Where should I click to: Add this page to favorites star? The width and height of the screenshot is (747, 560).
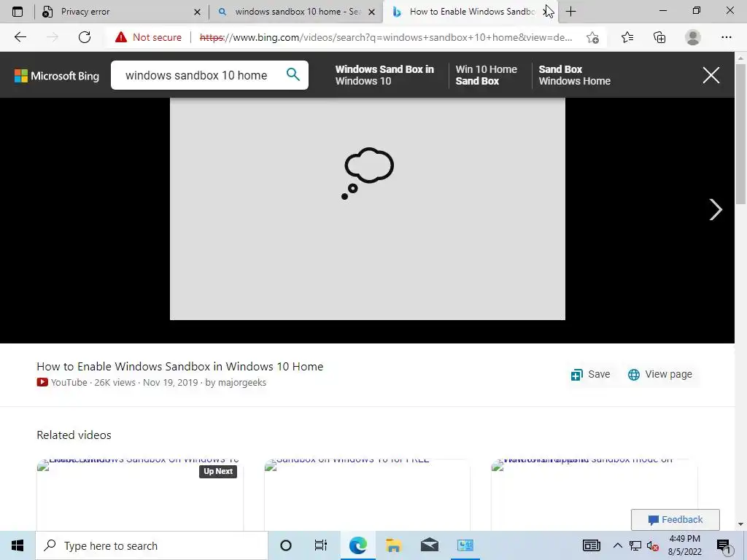coord(592,38)
